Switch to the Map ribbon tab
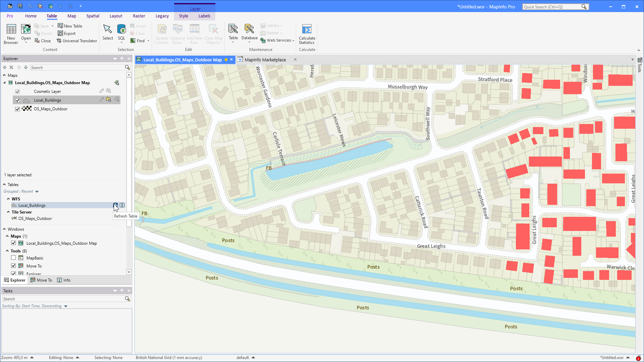 71,16
